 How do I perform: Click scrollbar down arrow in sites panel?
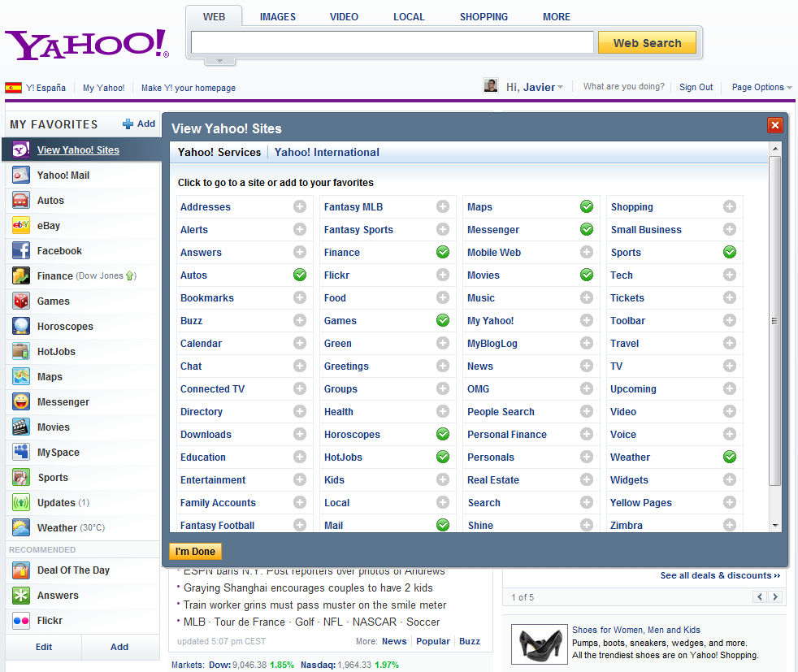click(x=774, y=526)
